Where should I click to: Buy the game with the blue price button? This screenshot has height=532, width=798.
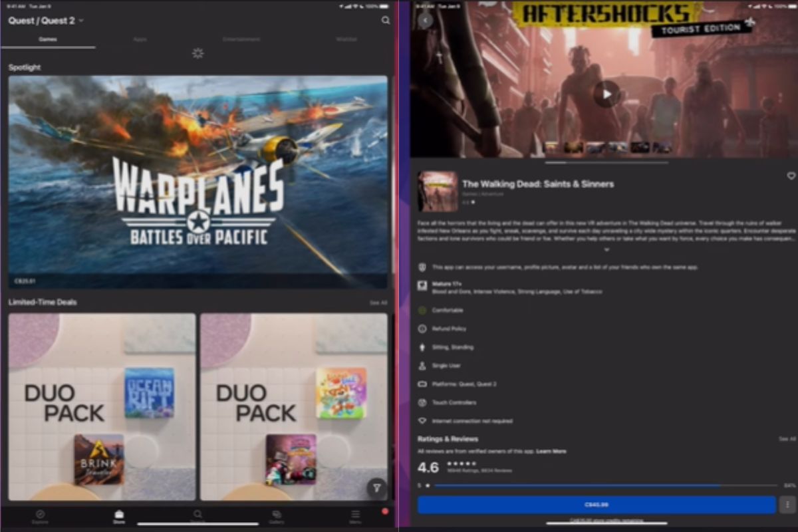pos(596,505)
